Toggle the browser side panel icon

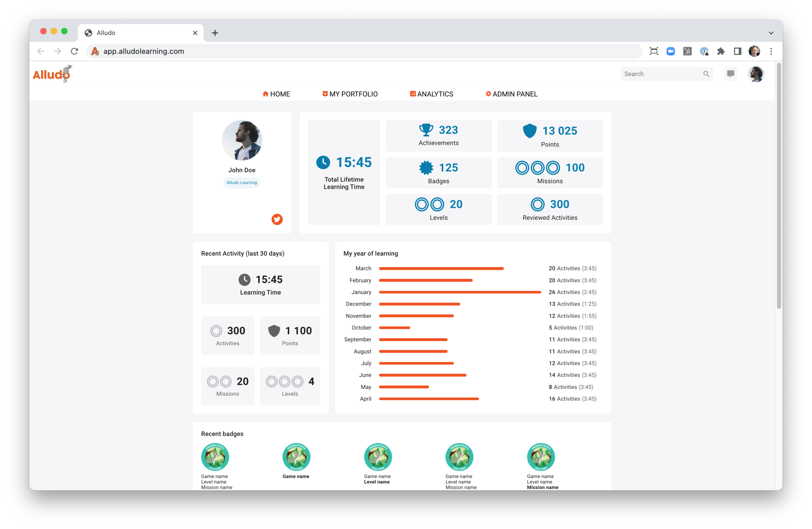(737, 51)
